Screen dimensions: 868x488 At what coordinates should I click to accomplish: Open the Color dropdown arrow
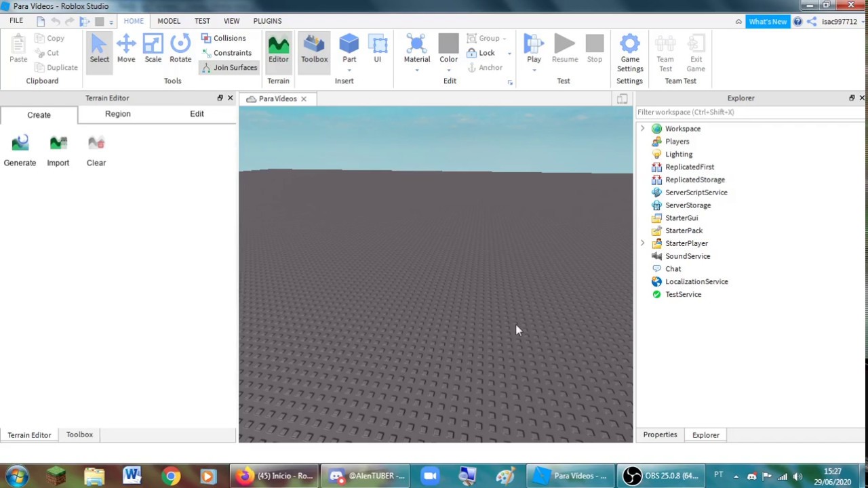coord(448,70)
